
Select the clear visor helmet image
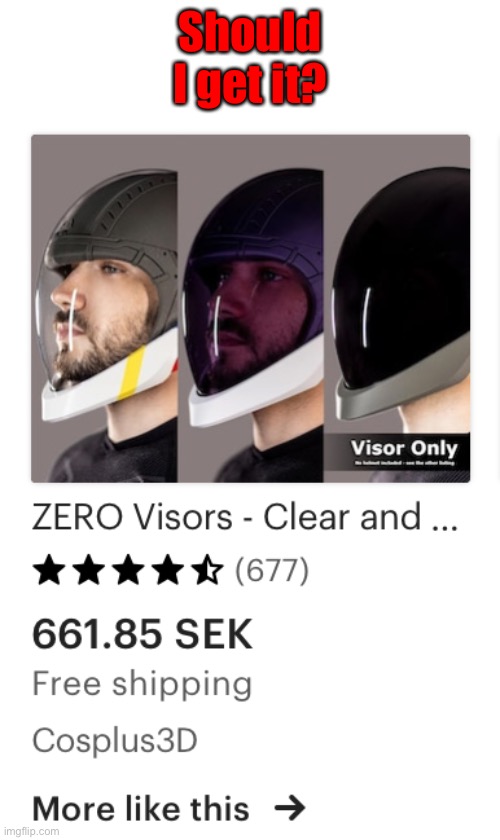click(105, 309)
